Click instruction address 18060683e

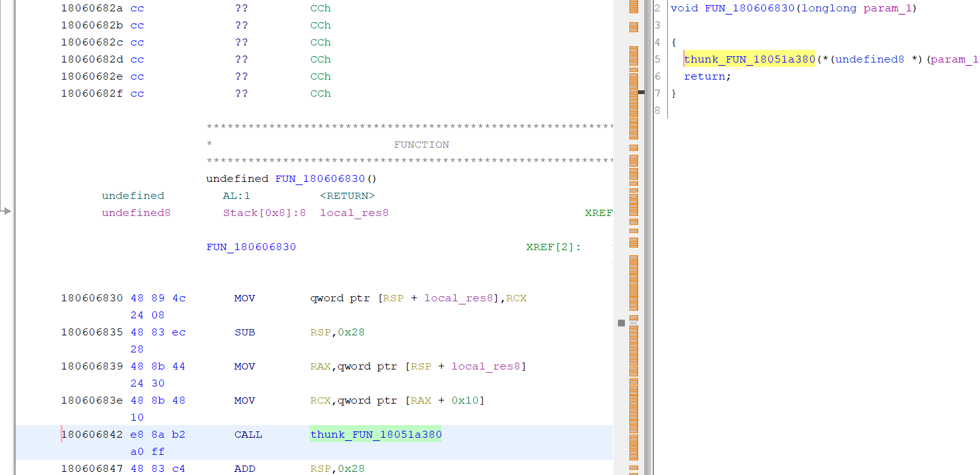coord(92,400)
